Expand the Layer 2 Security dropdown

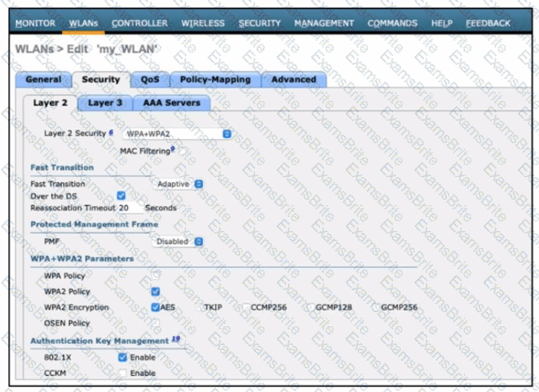(177, 134)
